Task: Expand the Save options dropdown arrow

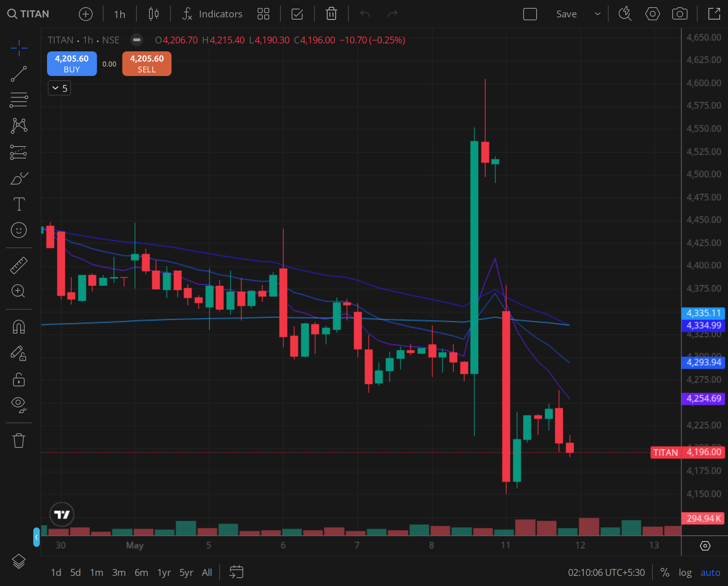Action: (x=598, y=14)
